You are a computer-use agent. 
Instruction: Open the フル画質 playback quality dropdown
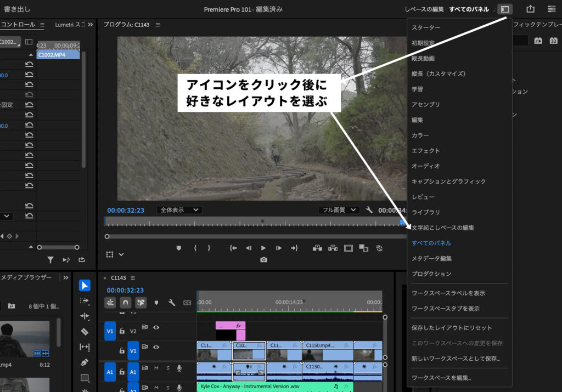pyautogui.click(x=339, y=209)
